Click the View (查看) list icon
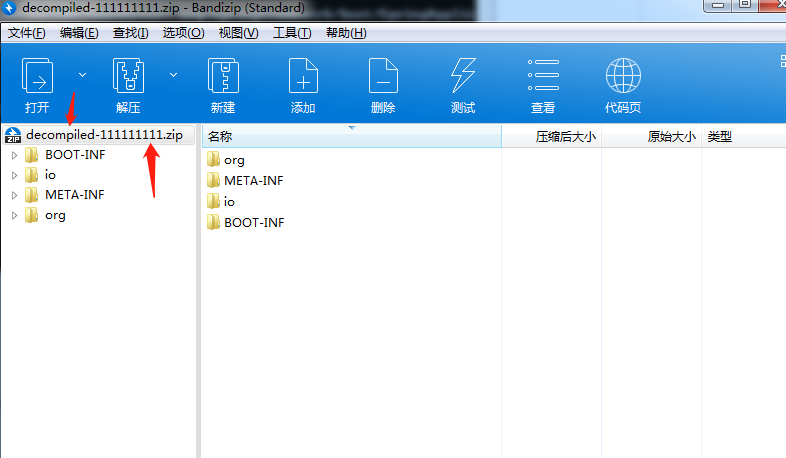Viewport: 786px width, 458px height. [543, 76]
